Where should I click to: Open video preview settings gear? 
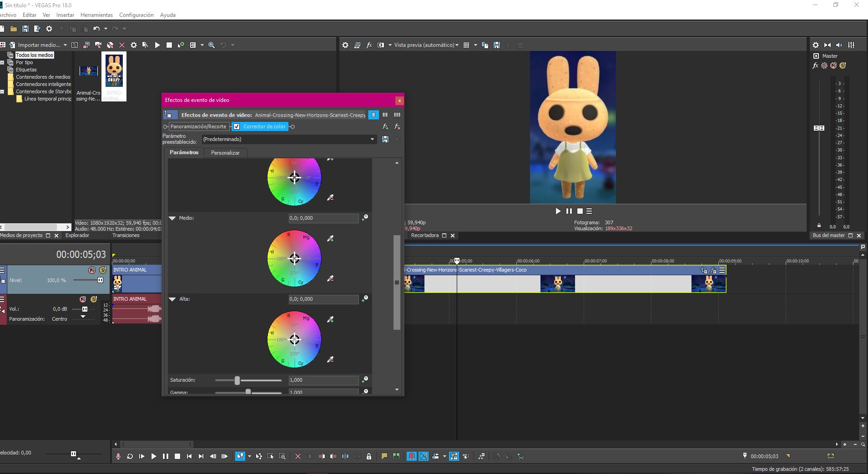(345, 45)
